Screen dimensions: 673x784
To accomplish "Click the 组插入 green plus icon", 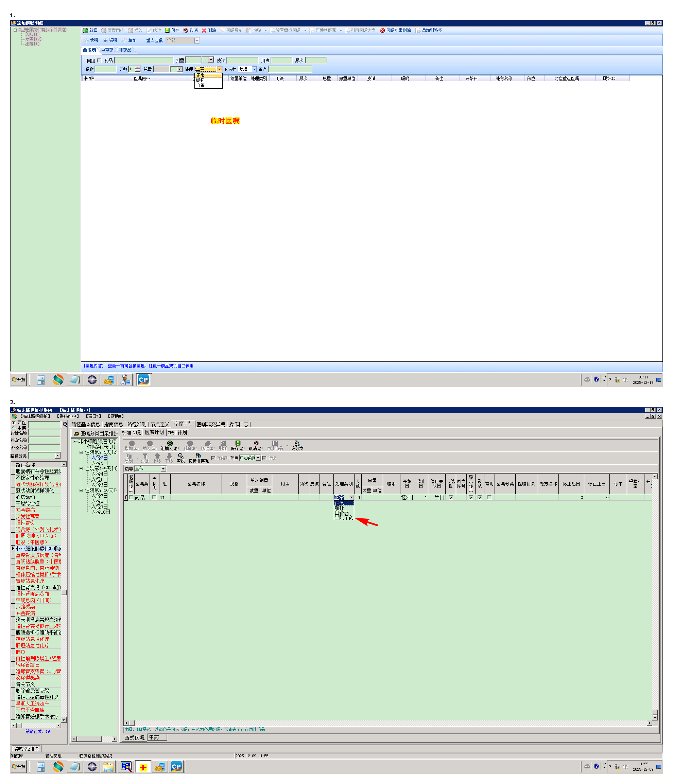I will tap(170, 443).
